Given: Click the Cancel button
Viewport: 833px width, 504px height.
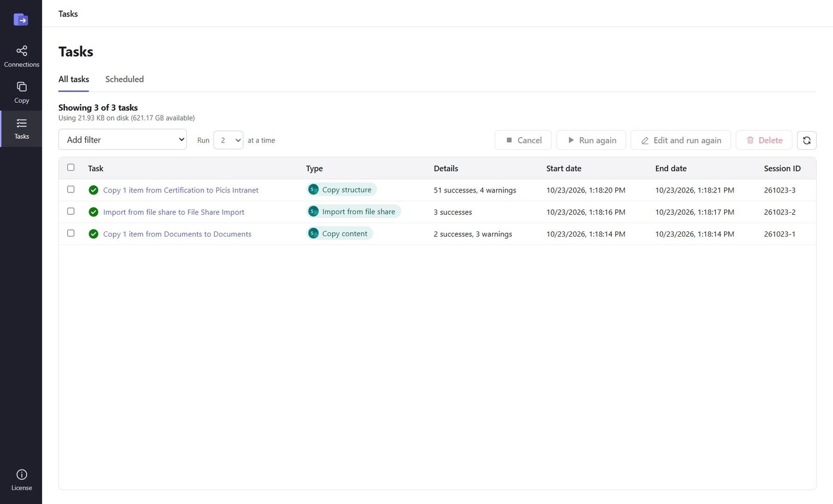Looking at the screenshot, I should click(x=523, y=140).
